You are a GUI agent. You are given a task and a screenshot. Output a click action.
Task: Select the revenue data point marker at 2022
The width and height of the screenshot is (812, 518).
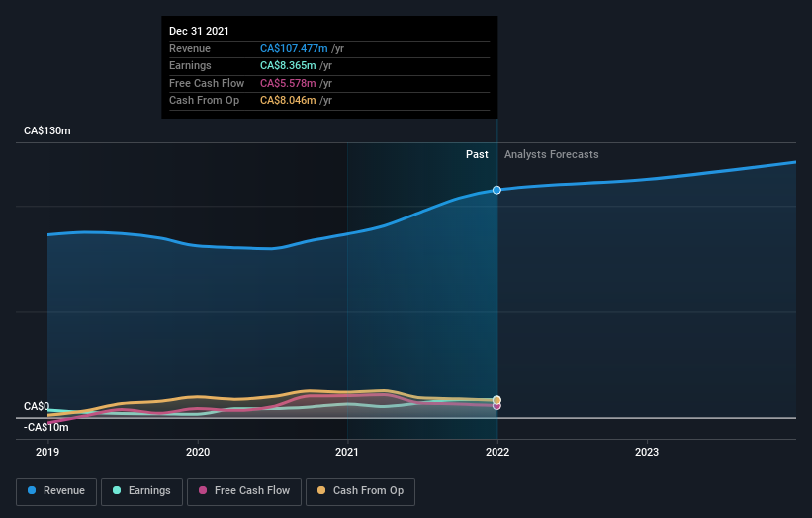[x=496, y=190]
